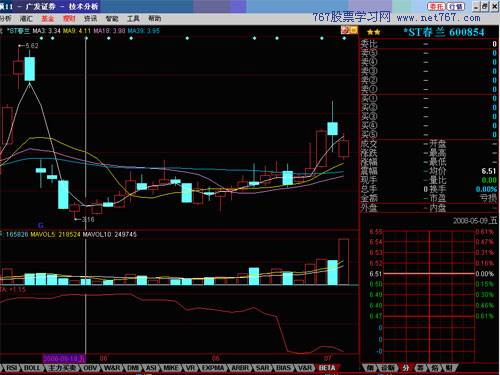The width and height of the screenshot is (500, 375).
Task: Click the small icon at the chart's top-right corner
Action: [x=349, y=31]
